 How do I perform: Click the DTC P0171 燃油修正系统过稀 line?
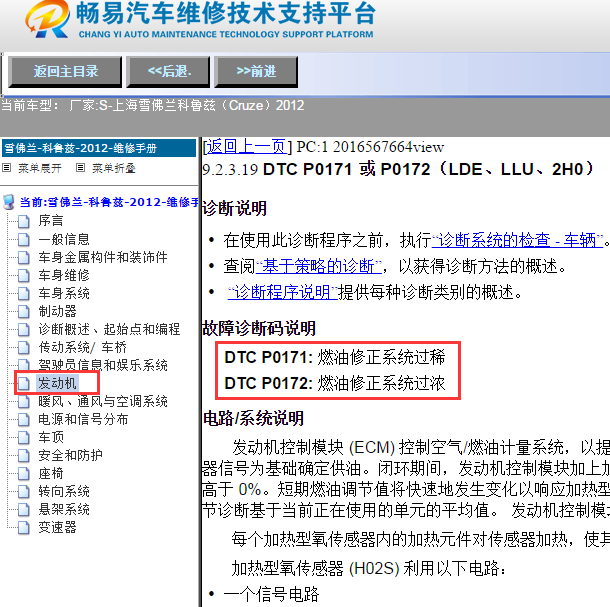click(335, 357)
